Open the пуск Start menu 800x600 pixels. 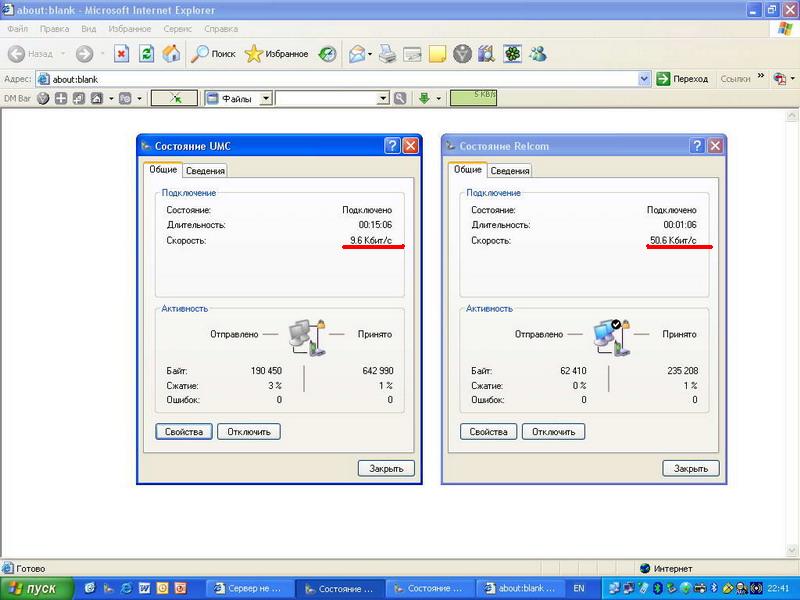pyautogui.click(x=35, y=588)
